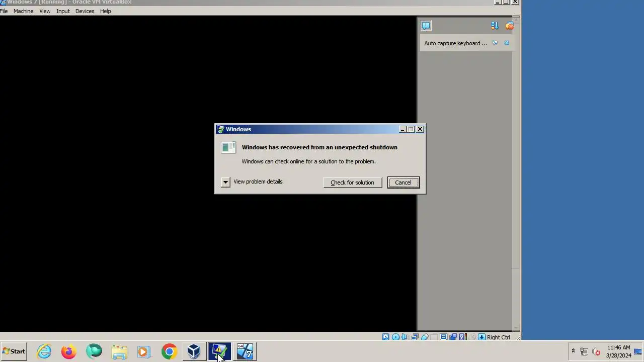Open the Help menu

click(105, 11)
